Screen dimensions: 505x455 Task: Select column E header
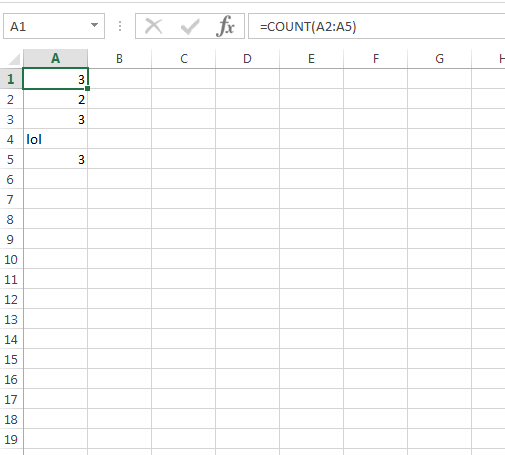pyautogui.click(x=311, y=59)
